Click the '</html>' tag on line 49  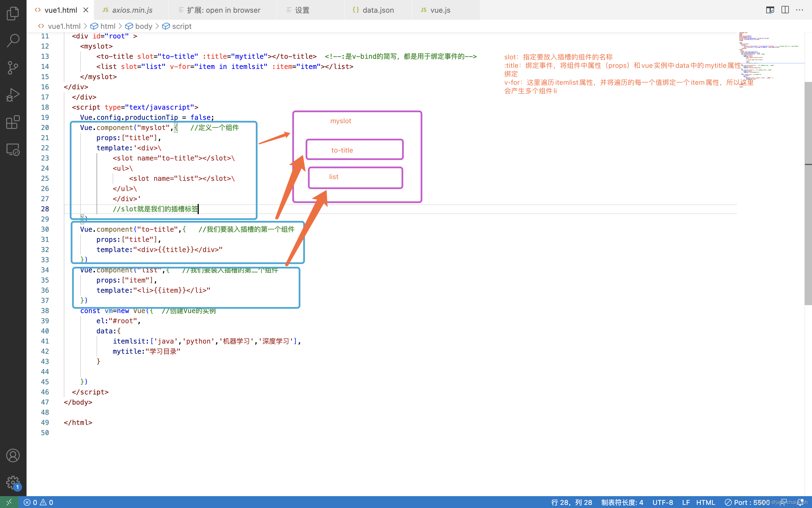point(78,422)
